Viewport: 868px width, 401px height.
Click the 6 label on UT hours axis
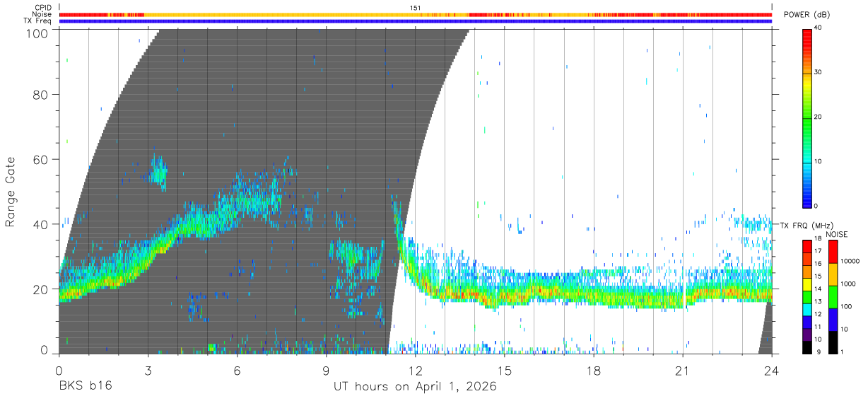(x=237, y=370)
